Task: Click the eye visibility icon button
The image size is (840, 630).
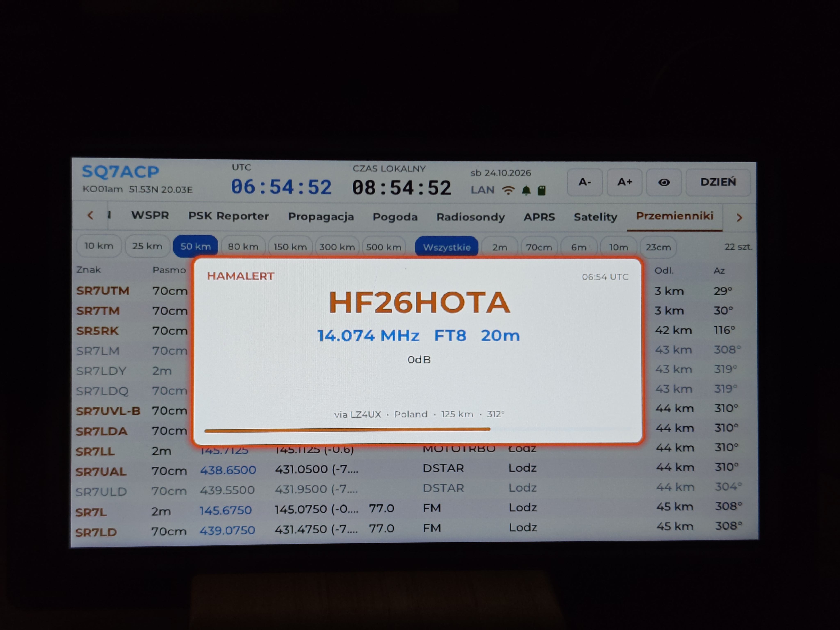Action: (663, 182)
